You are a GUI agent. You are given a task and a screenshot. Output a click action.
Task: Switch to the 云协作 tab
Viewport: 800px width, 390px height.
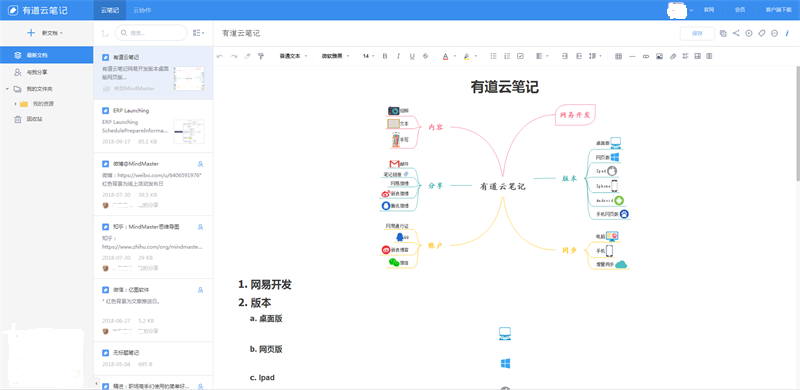[x=142, y=10]
